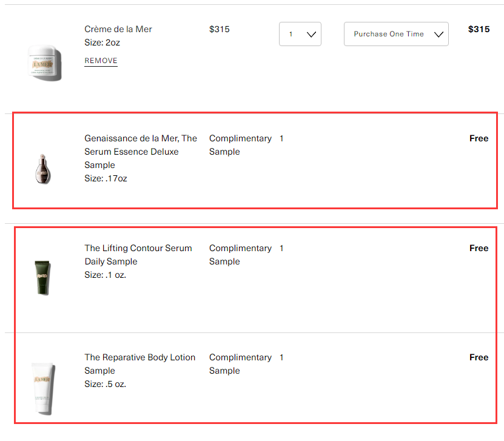The width and height of the screenshot is (504, 441).
Task: Click the Crème de la Mer jar thumbnail
Action: click(x=44, y=61)
